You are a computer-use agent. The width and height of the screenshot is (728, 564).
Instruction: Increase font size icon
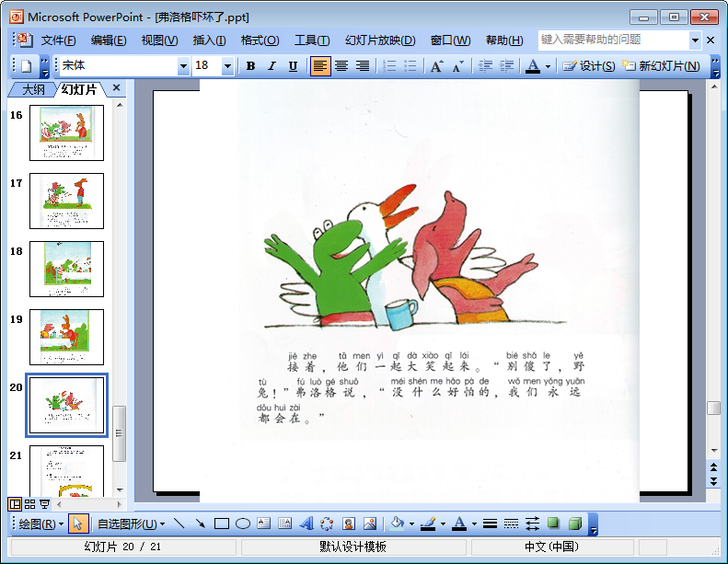[x=436, y=66]
